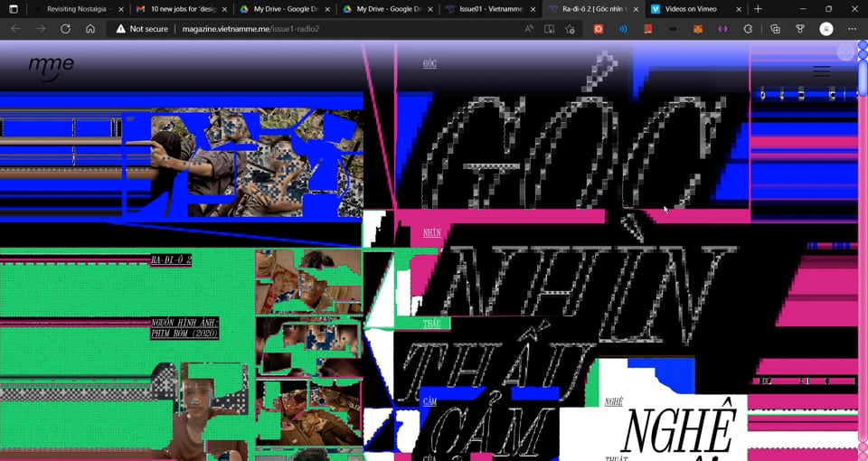Open the browser home page
Viewport: 868px width, 461px height.
pos(90,29)
